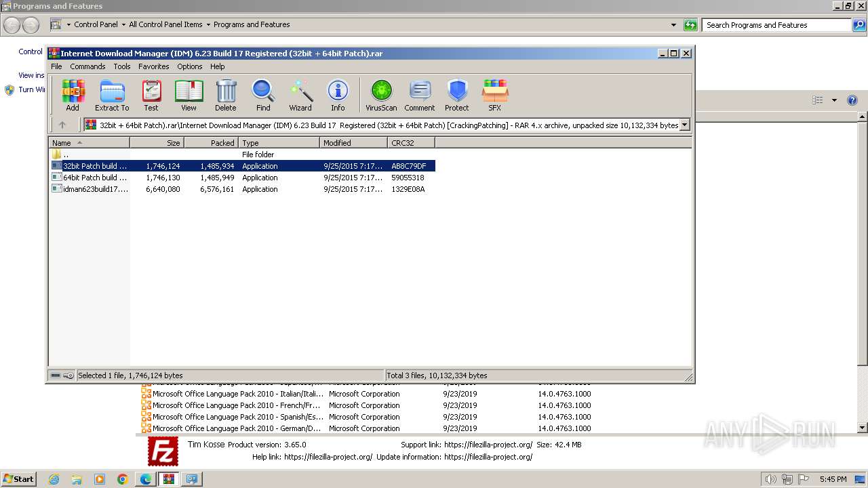This screenshot has width=868, height=488.
Task: Click the Delete trash can icon
Action: (226, 96)
